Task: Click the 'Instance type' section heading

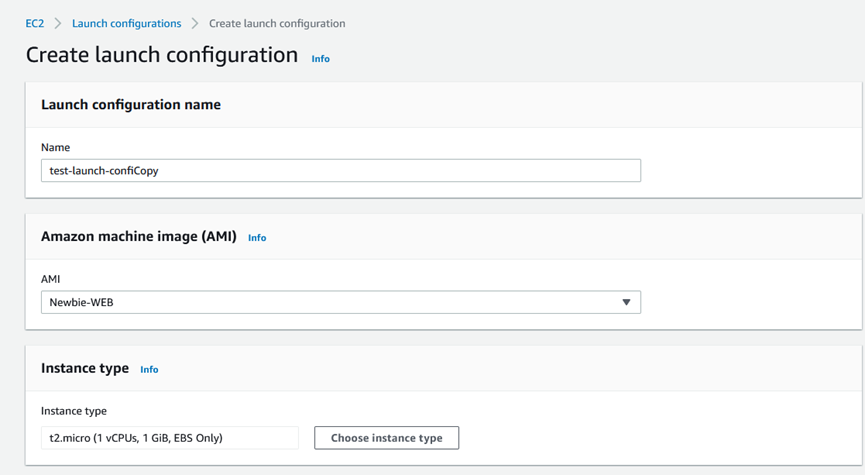Action: (x=85, y=368)
